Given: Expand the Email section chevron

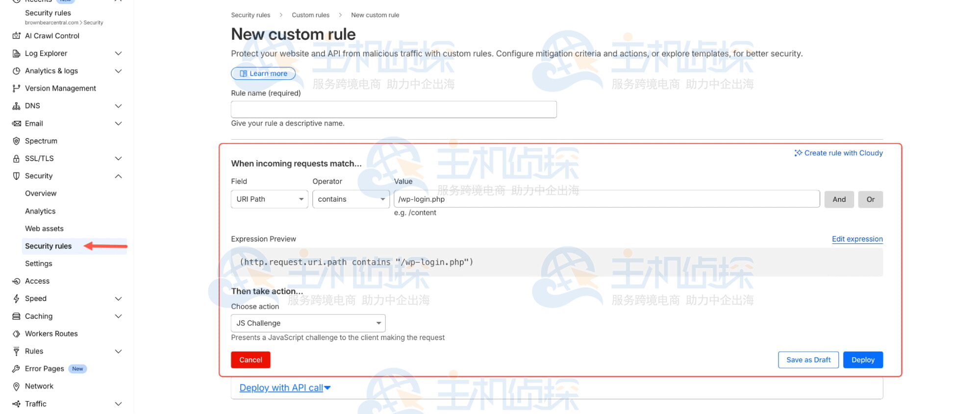Looking at the screenshot, I should click(x=118, y=123).
